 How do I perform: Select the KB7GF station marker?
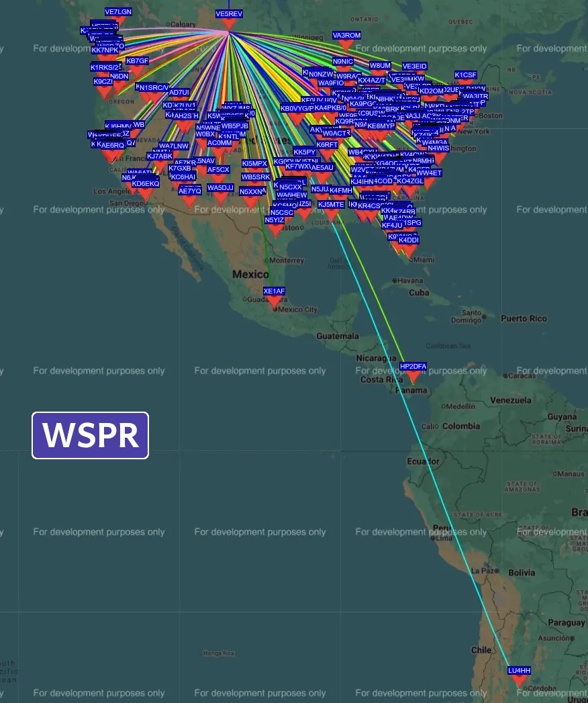pyautogui.click(x=137, y=71)
